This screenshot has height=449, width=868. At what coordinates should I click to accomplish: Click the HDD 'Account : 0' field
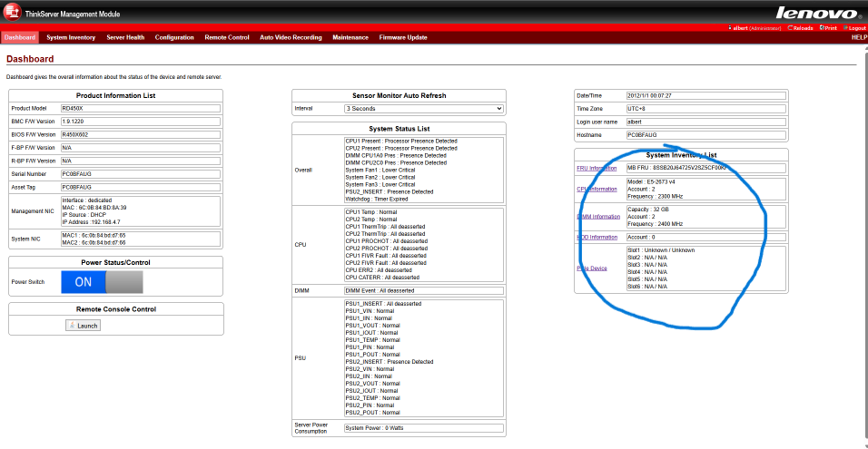(705, 238)
